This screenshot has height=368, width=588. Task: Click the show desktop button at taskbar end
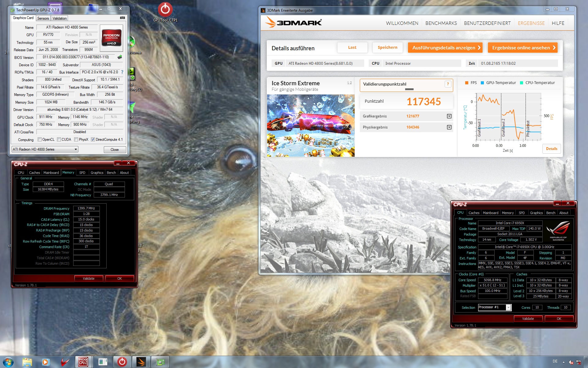pos(586,362)
